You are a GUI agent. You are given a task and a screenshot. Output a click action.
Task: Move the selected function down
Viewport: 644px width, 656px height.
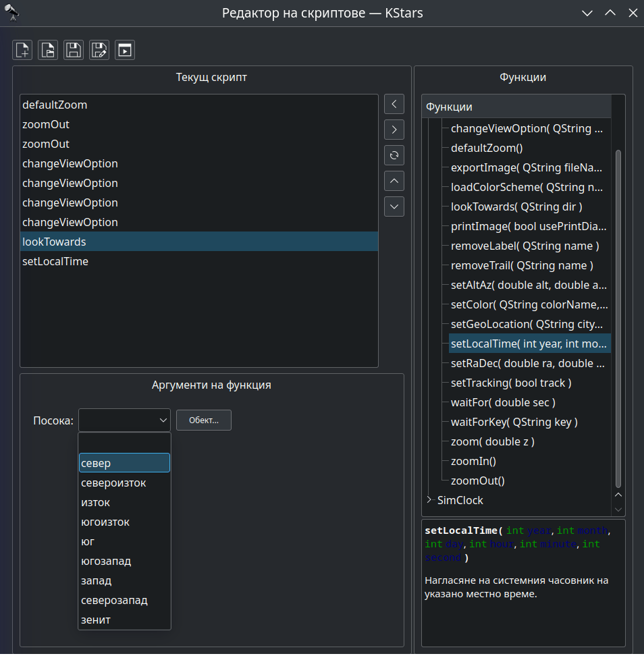tap(394, 206)
